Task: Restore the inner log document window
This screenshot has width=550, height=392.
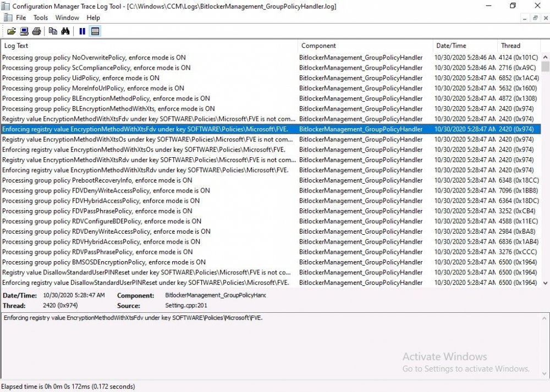Action: (535, 18)
